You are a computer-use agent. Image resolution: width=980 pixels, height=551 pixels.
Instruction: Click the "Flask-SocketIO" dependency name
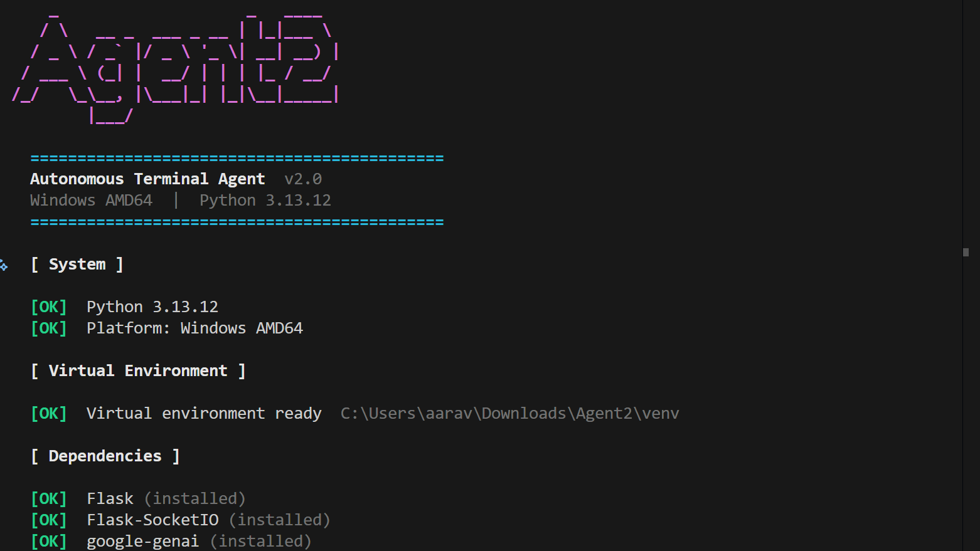point(152,520)
